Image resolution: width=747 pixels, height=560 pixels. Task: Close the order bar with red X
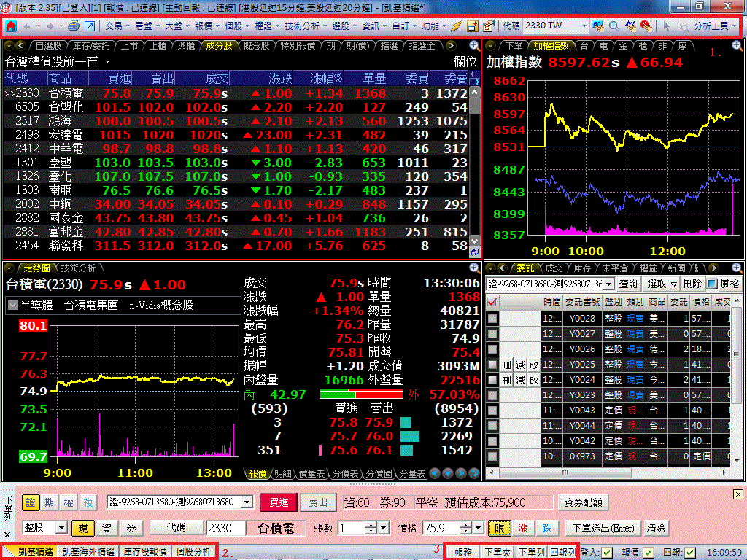pos(738,495)
